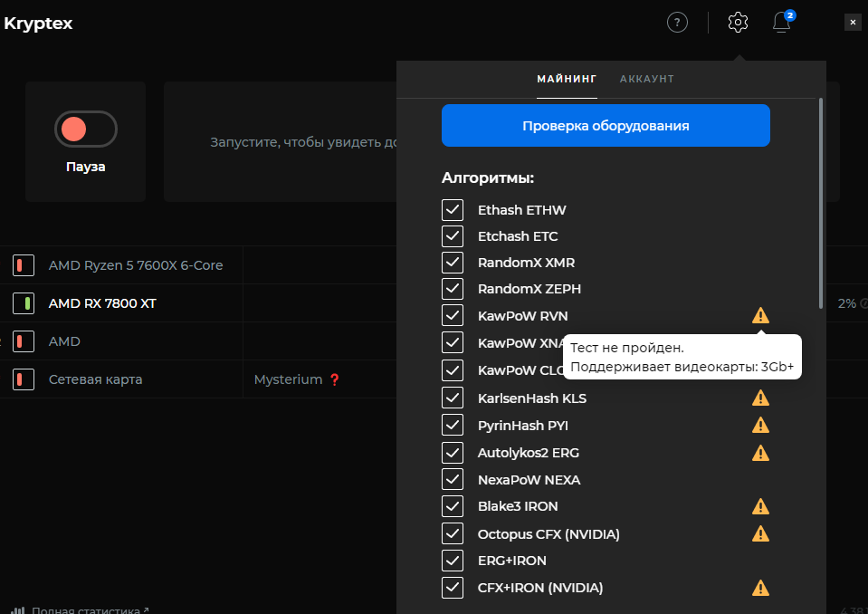The height and width of the screenshot is (614, 868).
Task: Select the AMD Ryzen 5 7600X 6-Core label
Action: pyautogui.click(x=136, y=265)
